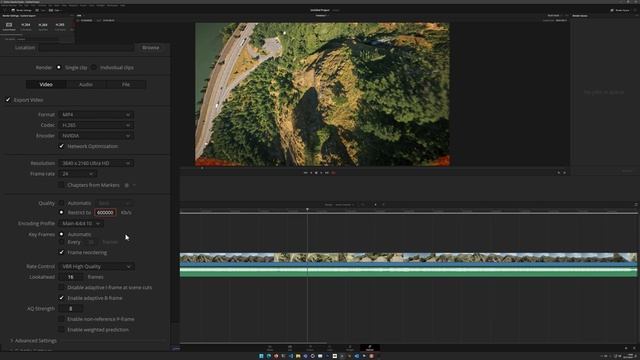This screenshot has width=640, height=360.
Task: Click the timeline horizontal scrollbar
Action: click(x=253, y=343)
